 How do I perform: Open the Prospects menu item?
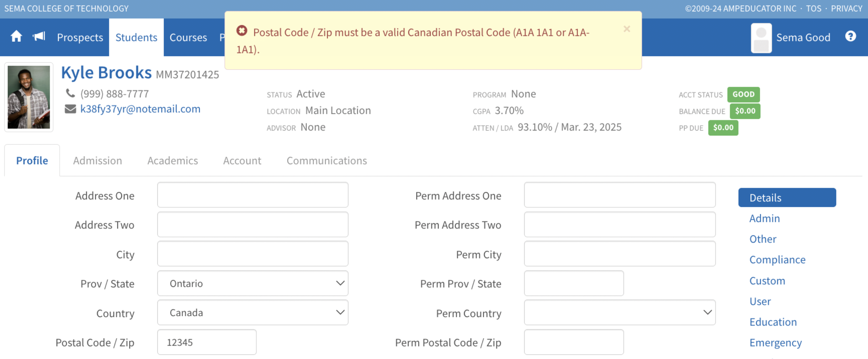point(80,38)
